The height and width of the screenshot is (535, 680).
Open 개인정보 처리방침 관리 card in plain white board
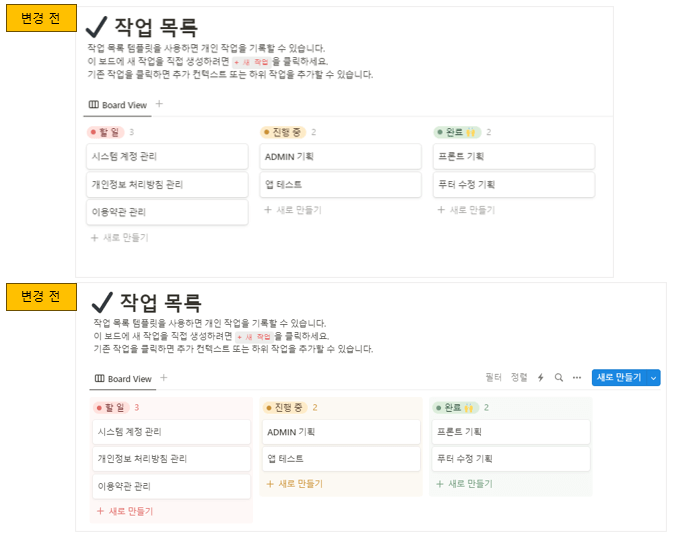point(167,185)
